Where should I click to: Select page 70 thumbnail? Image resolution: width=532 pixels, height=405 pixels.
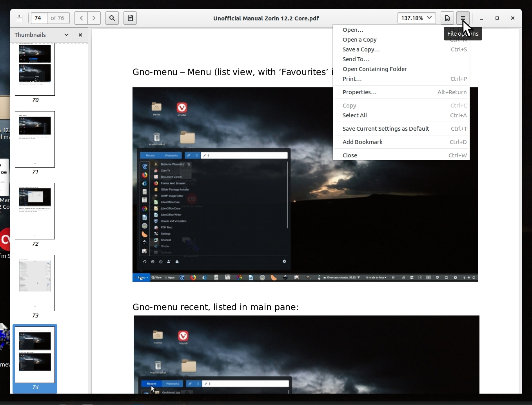(35, 69)
